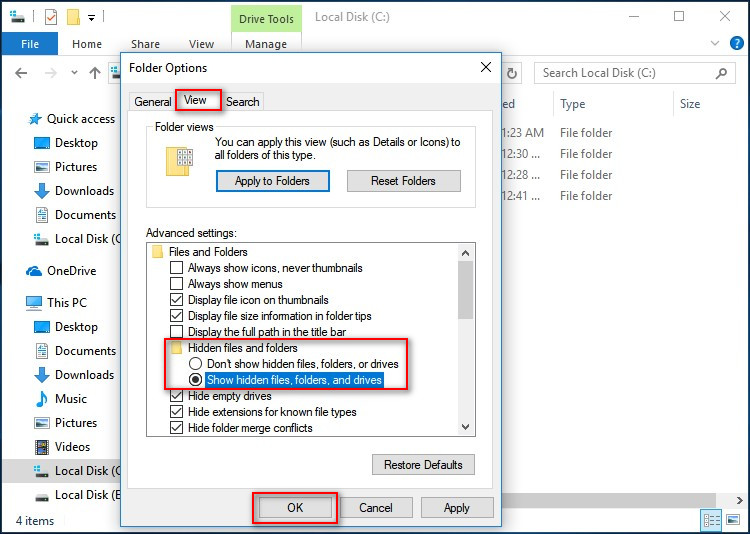Select Quick access in navigation pane
Viewport: 750px width, 534px height.
(x=72, y=119)
